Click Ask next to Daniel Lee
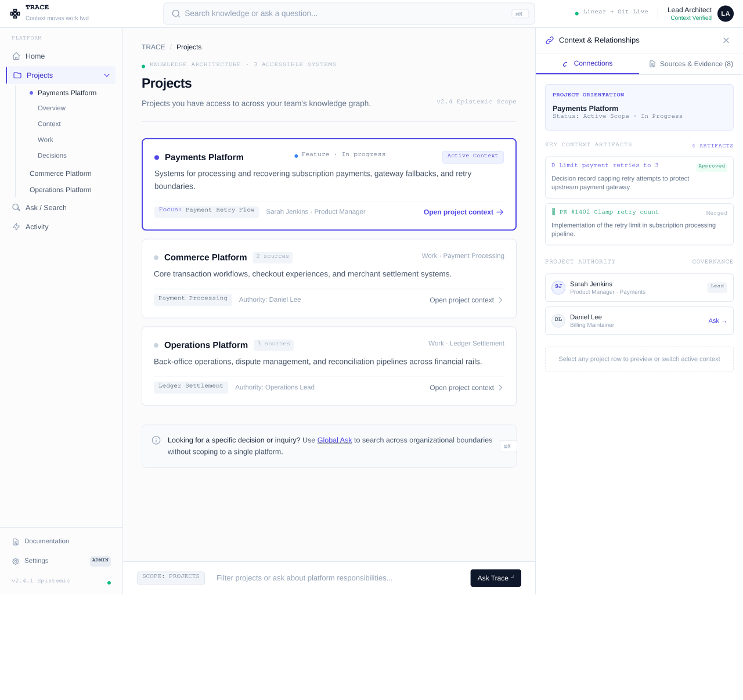Screen dimensions: 743x700 717,321
